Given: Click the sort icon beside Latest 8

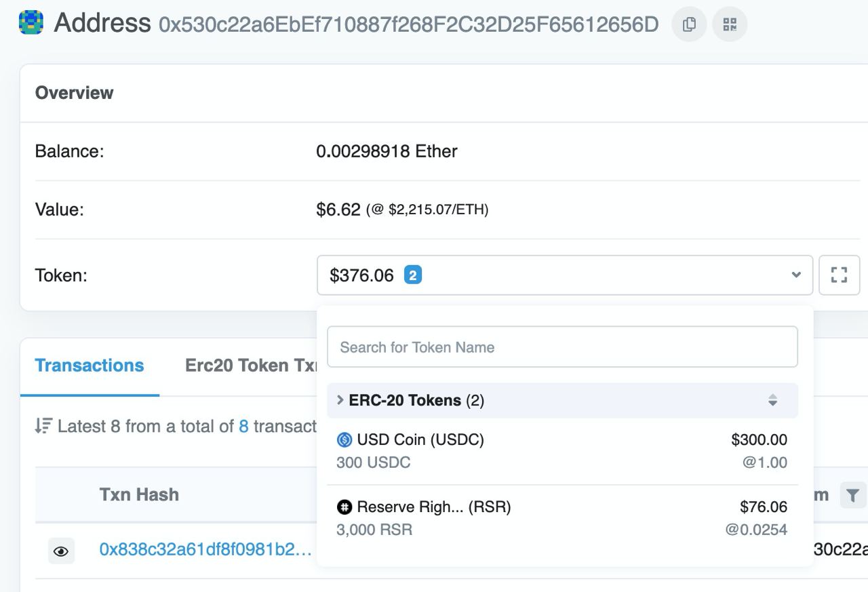Looking at the screenshot, I should [43, 426].
